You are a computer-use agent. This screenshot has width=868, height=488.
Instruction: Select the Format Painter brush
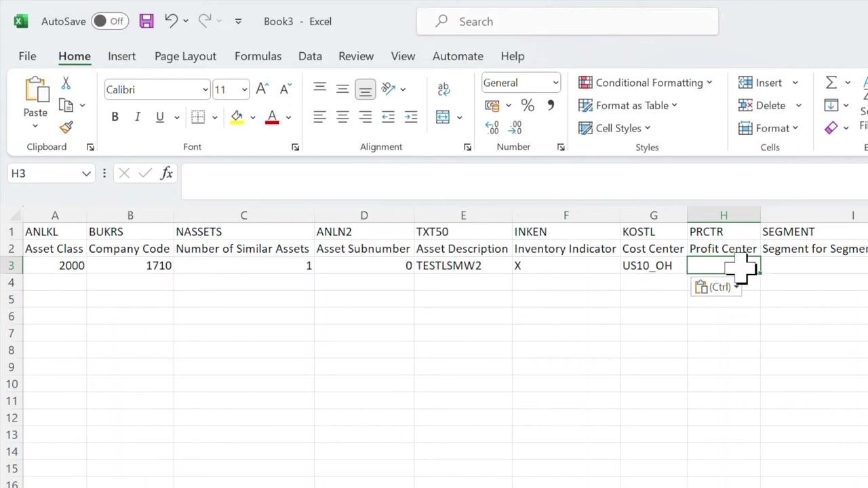[x=66, y=127]
